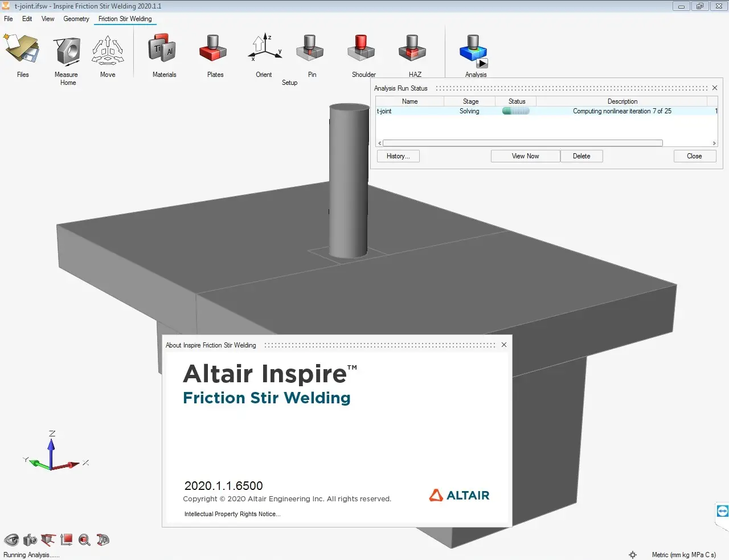Click the Stage column header
This screenshot has height=560, width=729.
tap(470, 101)
